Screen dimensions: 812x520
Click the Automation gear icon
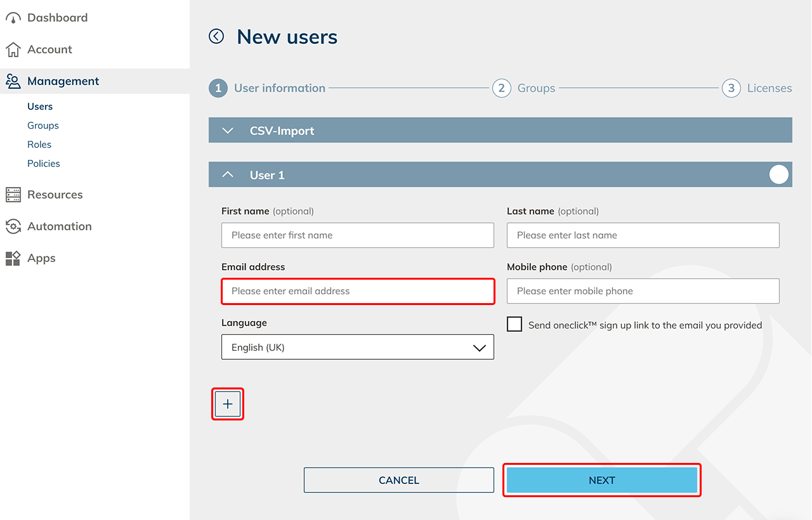tap(13, 226)
